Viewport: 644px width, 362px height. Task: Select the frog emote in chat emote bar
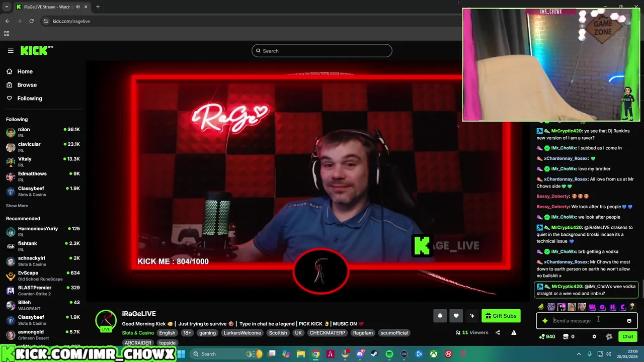[541, 307]
